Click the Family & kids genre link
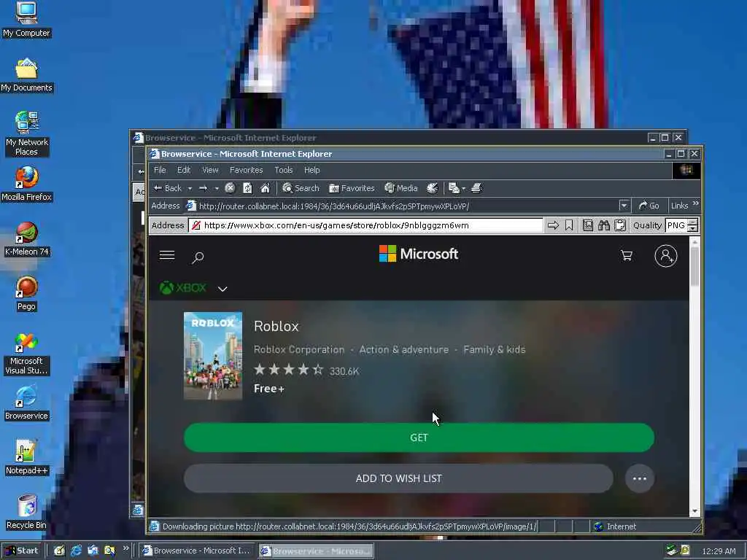 point(495,349)
